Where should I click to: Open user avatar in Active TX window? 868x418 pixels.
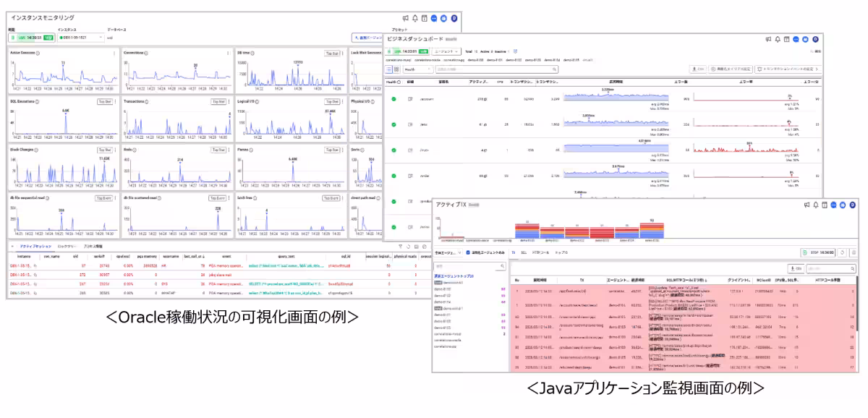[854, 205]
